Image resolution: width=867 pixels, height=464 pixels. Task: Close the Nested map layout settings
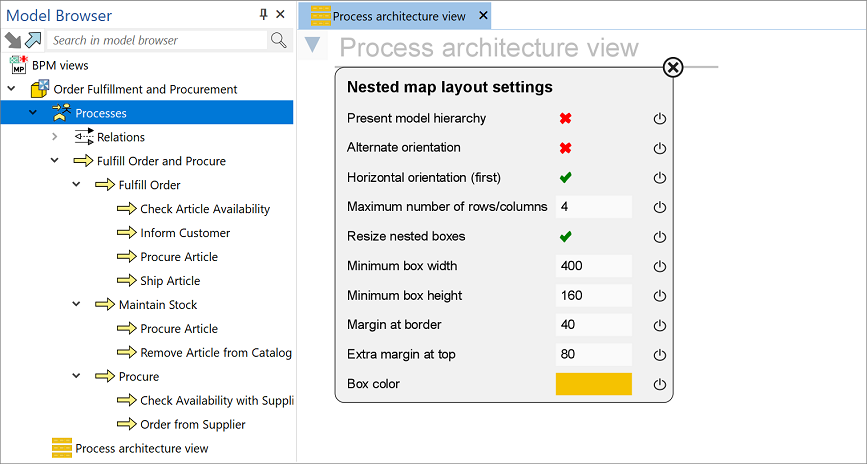point(673,67)
